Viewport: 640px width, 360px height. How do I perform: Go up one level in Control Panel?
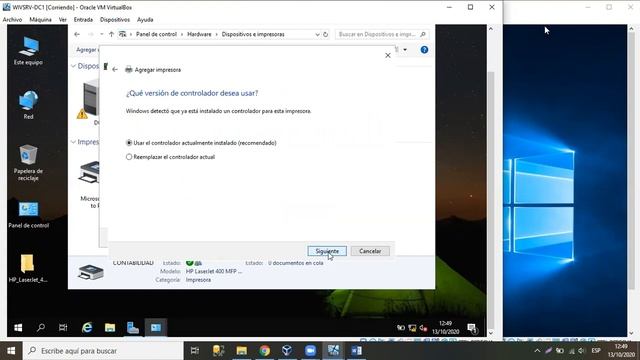[x=111, y=35]
